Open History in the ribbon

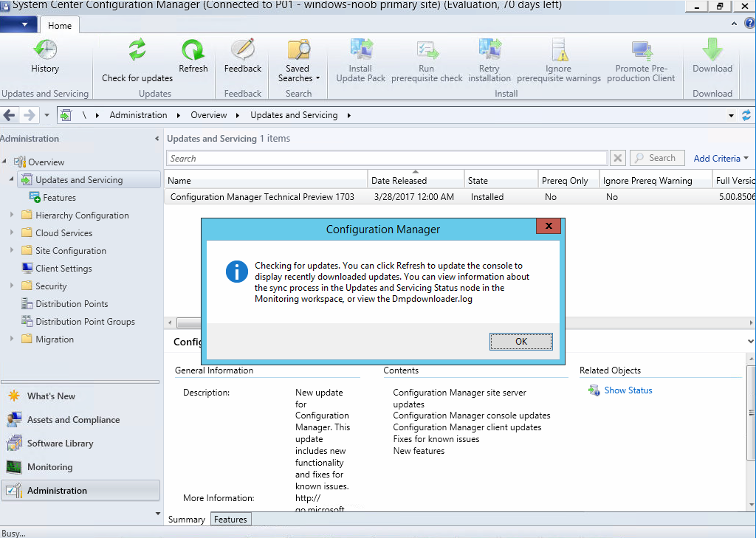pos(45,56)
